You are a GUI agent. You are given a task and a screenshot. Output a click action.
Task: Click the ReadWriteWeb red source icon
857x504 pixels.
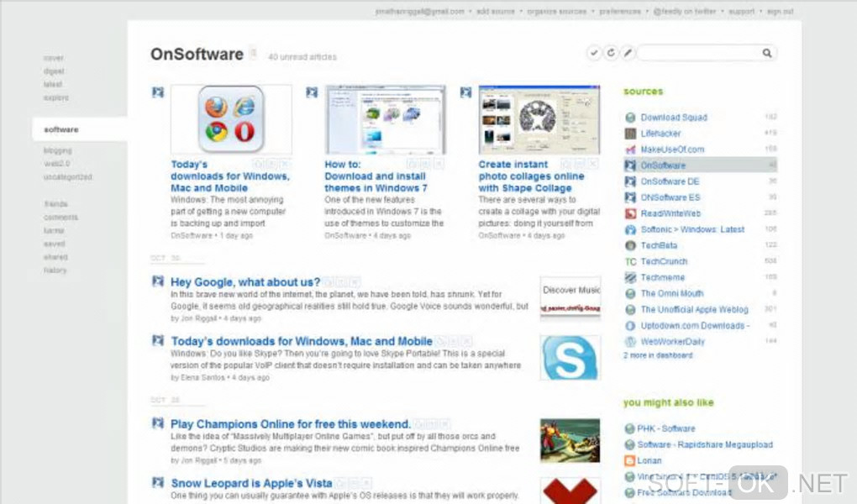pos(630,213)
